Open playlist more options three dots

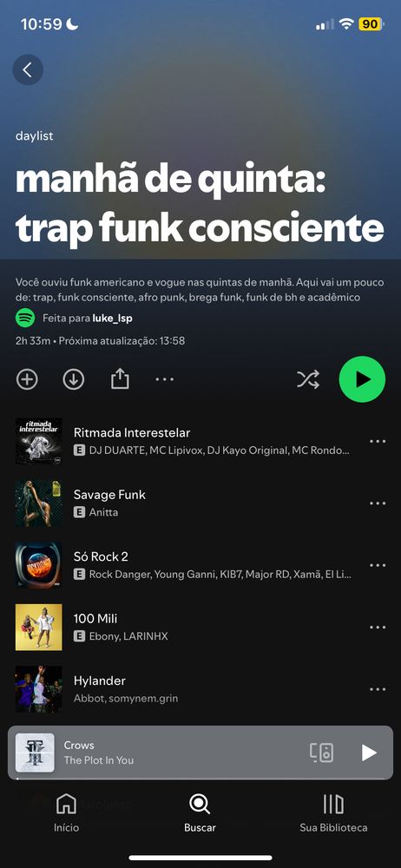click(165, 379)
